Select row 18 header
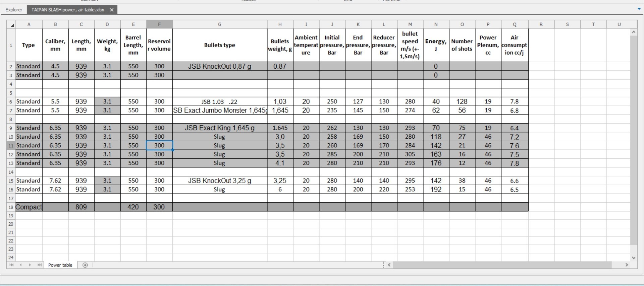This screenshot has height=286, width=644. click(x=11, y=207)
